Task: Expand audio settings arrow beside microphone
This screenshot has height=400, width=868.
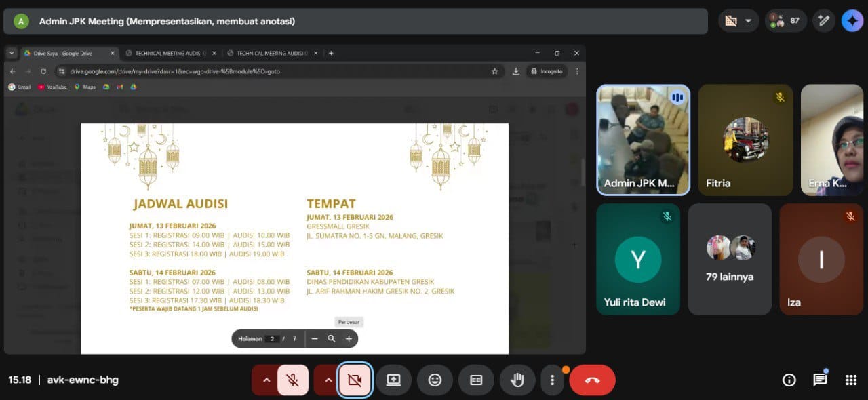Action: click(x=266, y=380)
